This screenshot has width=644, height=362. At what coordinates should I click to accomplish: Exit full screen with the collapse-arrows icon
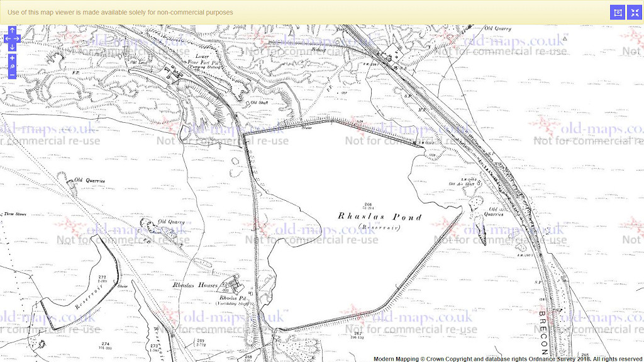635,13
